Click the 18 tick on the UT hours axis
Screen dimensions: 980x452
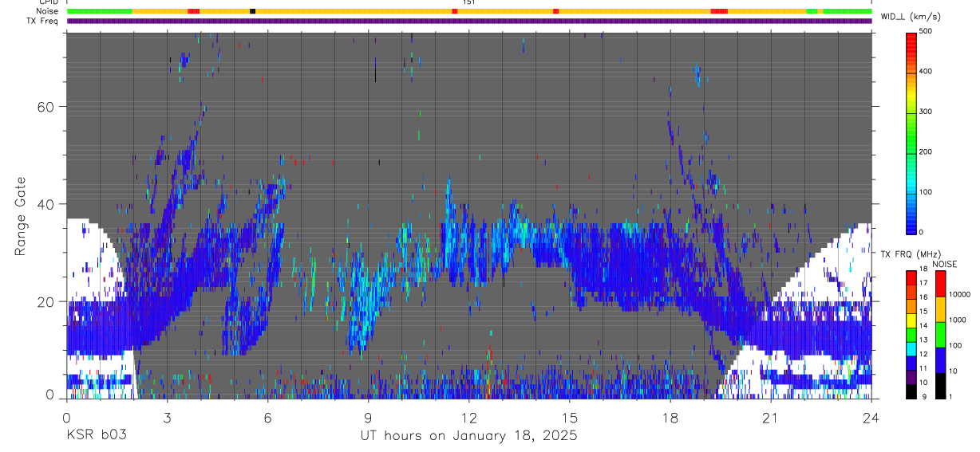tap(670, 417)
